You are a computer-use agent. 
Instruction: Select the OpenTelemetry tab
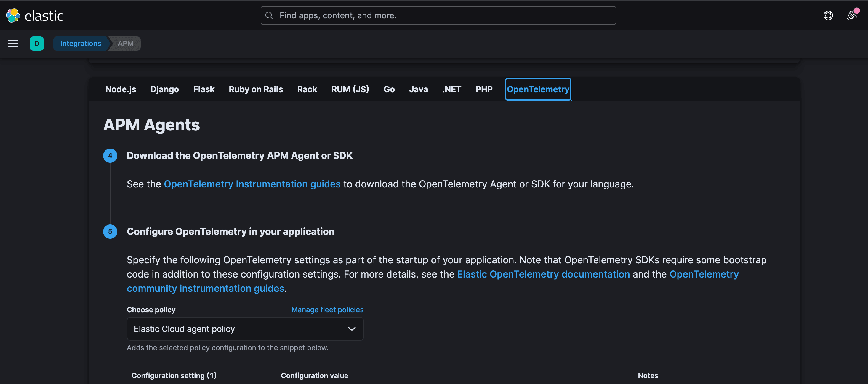click(538, 89)
